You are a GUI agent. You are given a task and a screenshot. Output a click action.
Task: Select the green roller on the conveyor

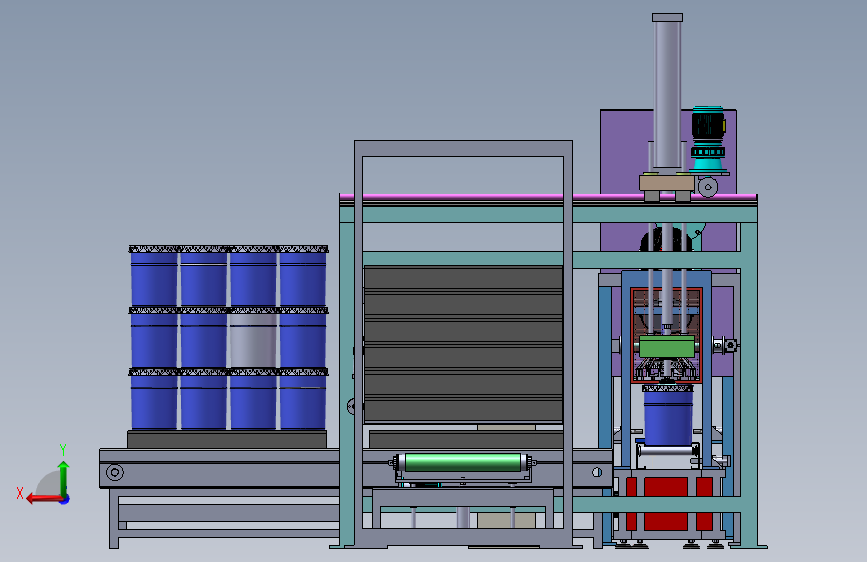pos(463,462)
